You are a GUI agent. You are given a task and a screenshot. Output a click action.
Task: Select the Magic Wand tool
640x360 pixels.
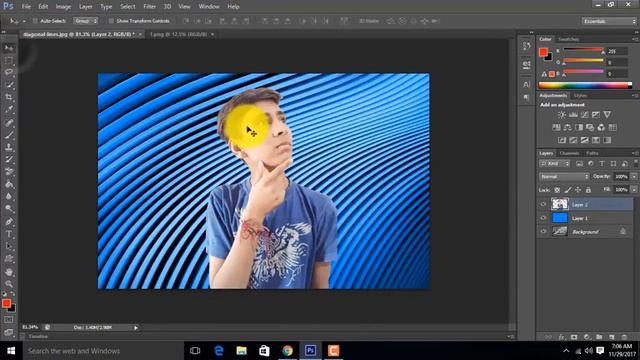(x=9, y=85)
